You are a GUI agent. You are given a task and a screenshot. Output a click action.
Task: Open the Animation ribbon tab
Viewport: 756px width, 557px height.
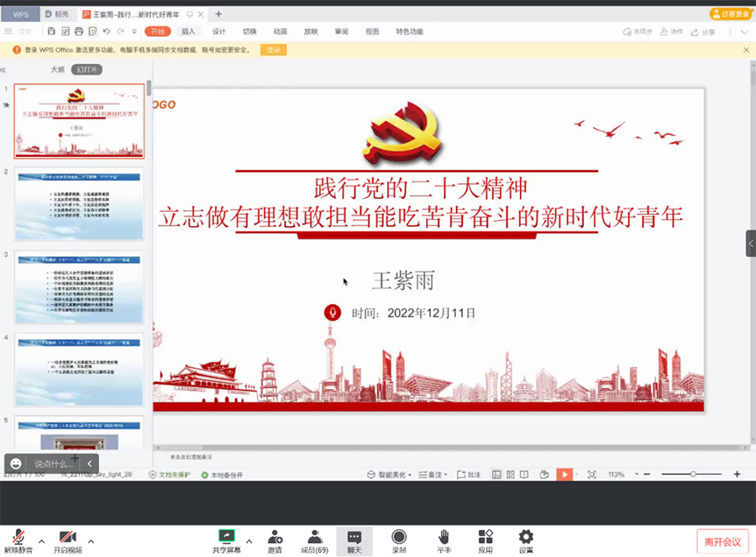click(280, 31)
